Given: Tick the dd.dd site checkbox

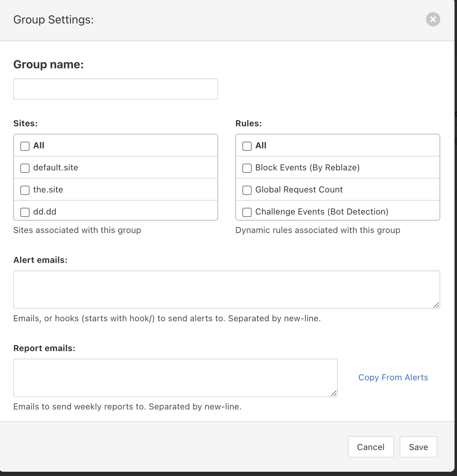Looking at the screenshot, I should click(25, 212).
